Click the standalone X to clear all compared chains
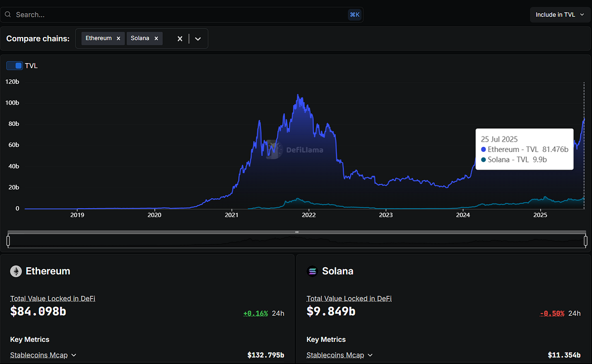592x364 pixels. (180, 38)
